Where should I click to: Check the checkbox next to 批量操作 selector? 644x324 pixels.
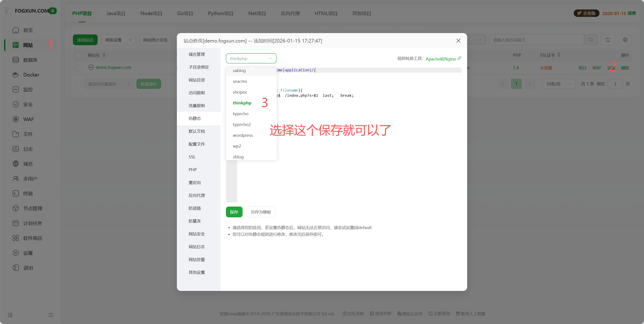tap(78, 84)
